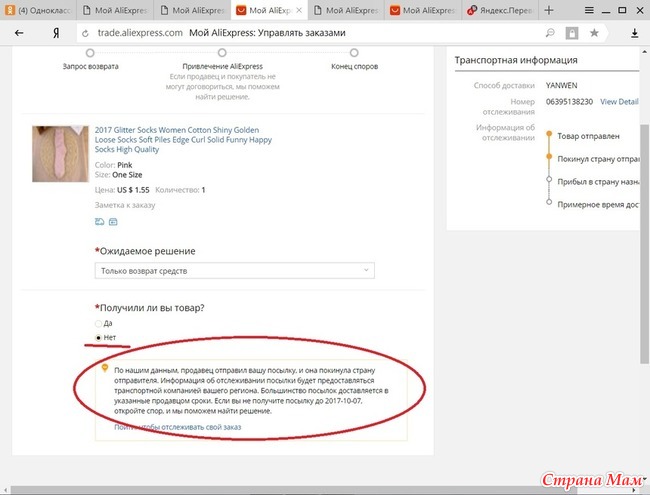
Task: Open the downloads arrow icon
Action: 636,33
